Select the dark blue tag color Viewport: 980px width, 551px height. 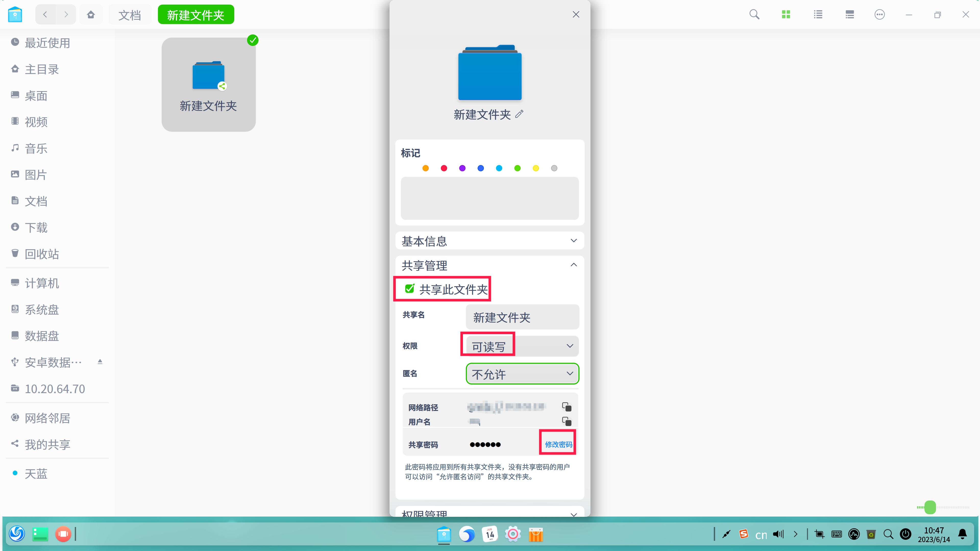[x=481, y=168]
